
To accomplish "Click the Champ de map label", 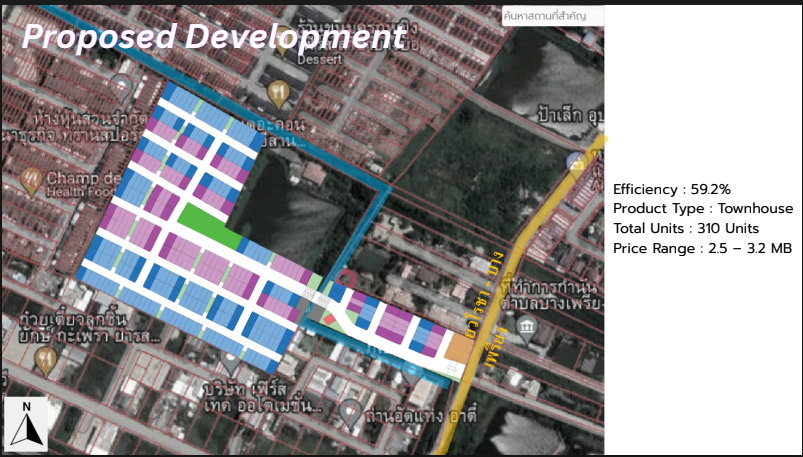I will point(84,179).
